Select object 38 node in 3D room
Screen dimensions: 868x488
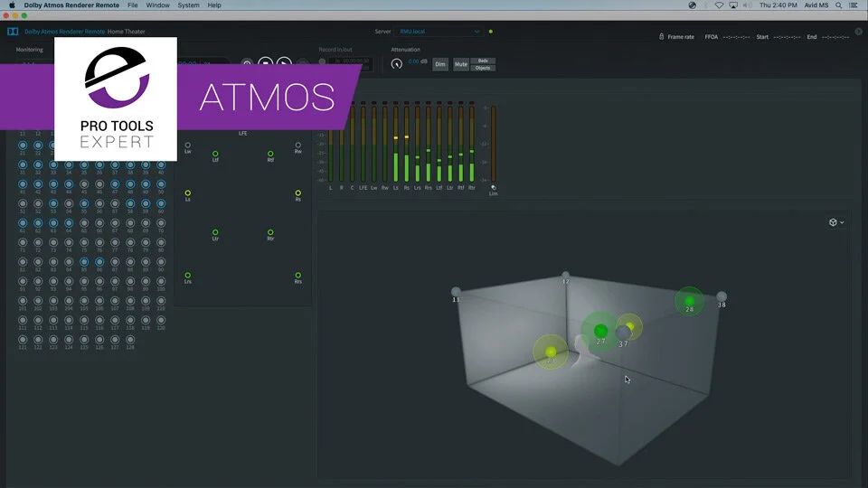pos(722,296)
